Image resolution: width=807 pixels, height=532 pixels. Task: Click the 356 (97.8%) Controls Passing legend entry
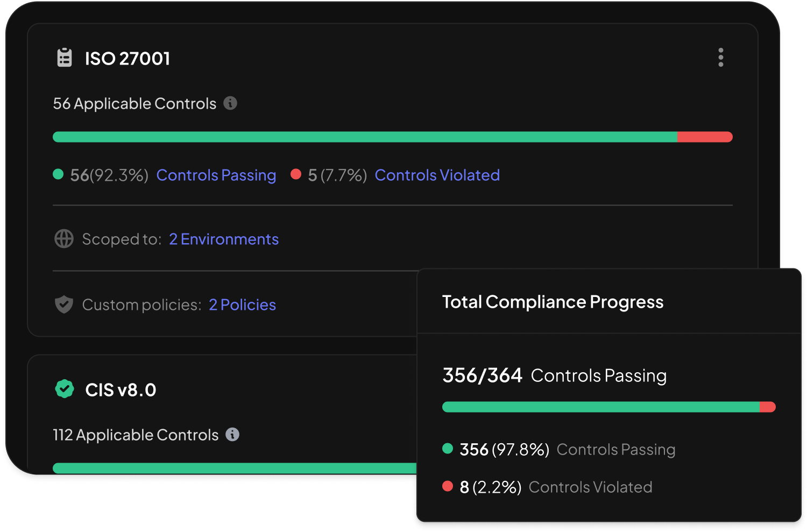click(x=558, y=450)
